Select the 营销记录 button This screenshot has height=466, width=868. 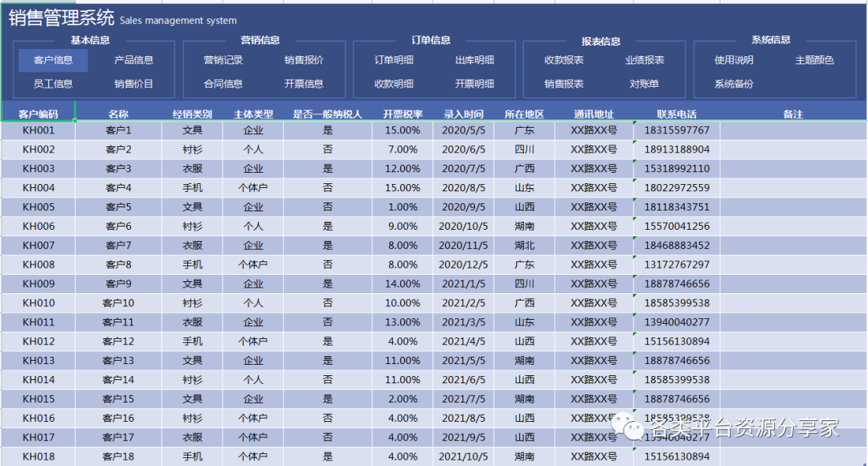pyautogui.click(x=223, y=60)
